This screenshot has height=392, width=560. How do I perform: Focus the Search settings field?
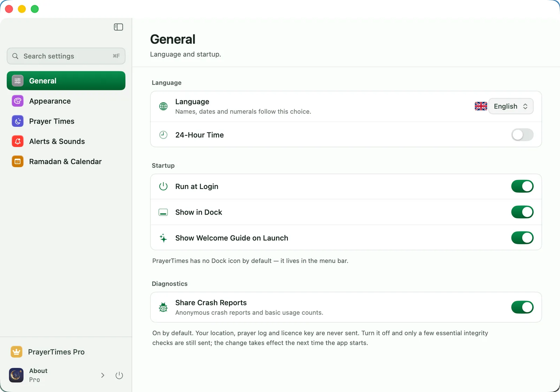[66, 56]
